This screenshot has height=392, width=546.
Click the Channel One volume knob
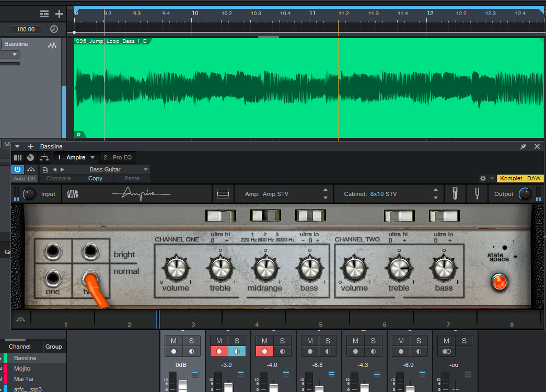click(x=176, y=269)
